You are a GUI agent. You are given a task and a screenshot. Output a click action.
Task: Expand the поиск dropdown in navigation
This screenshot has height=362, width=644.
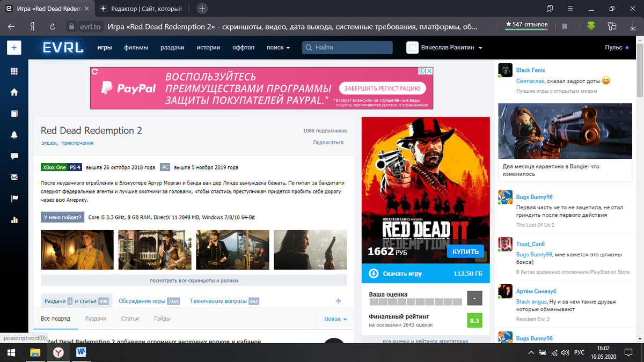(278, 48)
